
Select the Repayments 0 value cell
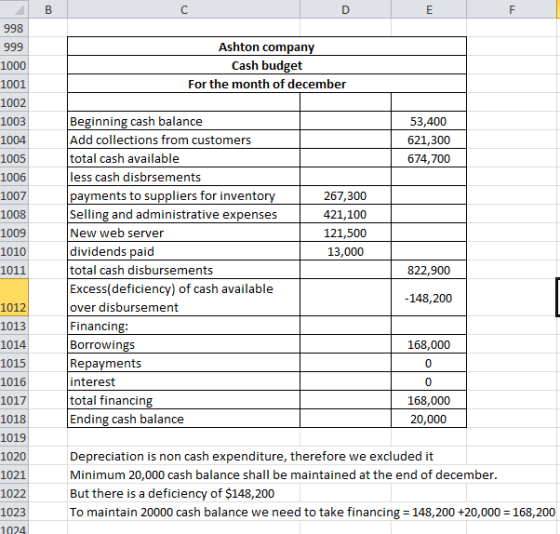[429, 363]
